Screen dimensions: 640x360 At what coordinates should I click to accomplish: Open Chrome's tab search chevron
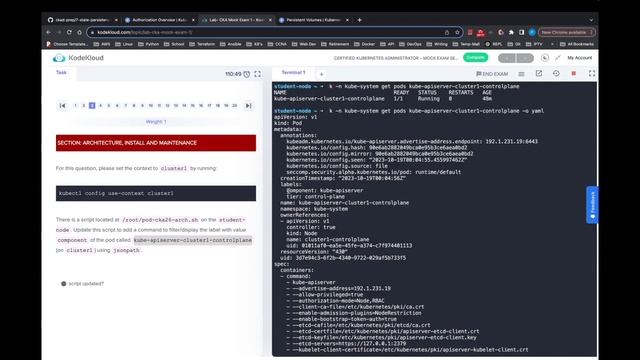[591, 20]
